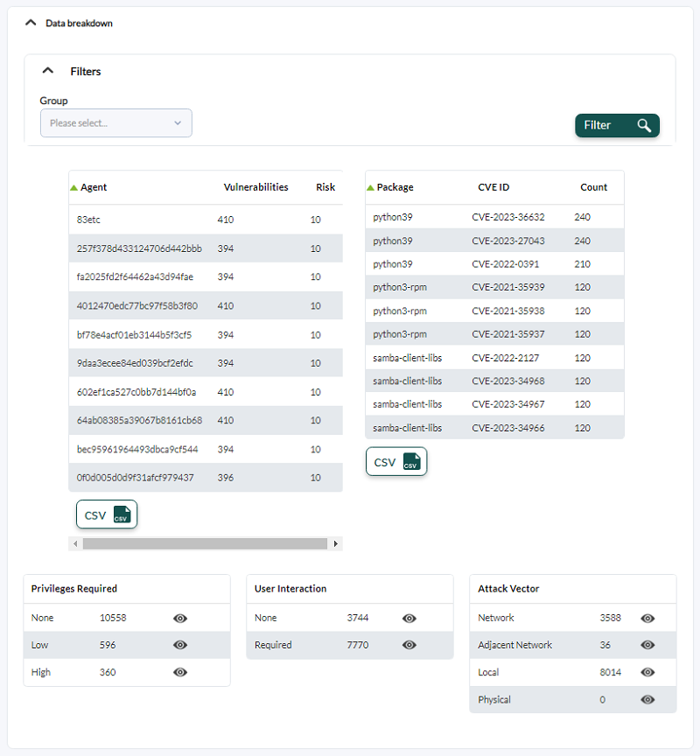Click count 210 in package table

click(583, 264)
